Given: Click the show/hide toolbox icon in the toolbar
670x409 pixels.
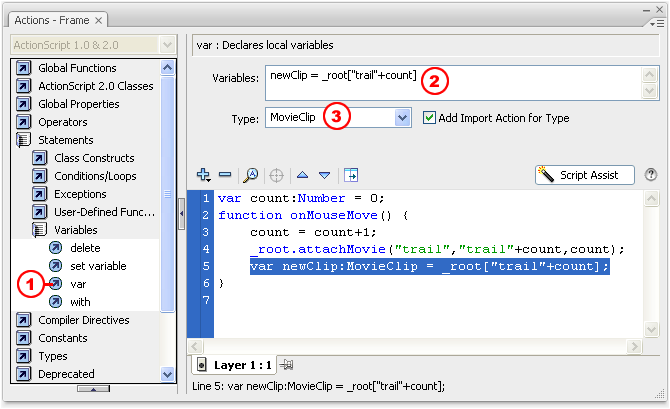Looking at the screenshot, I should coord(351,174).
